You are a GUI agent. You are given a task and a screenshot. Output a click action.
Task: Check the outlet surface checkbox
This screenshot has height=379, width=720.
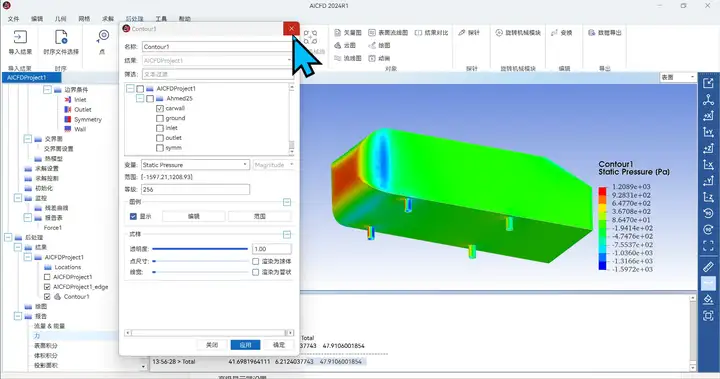(160, 138)
